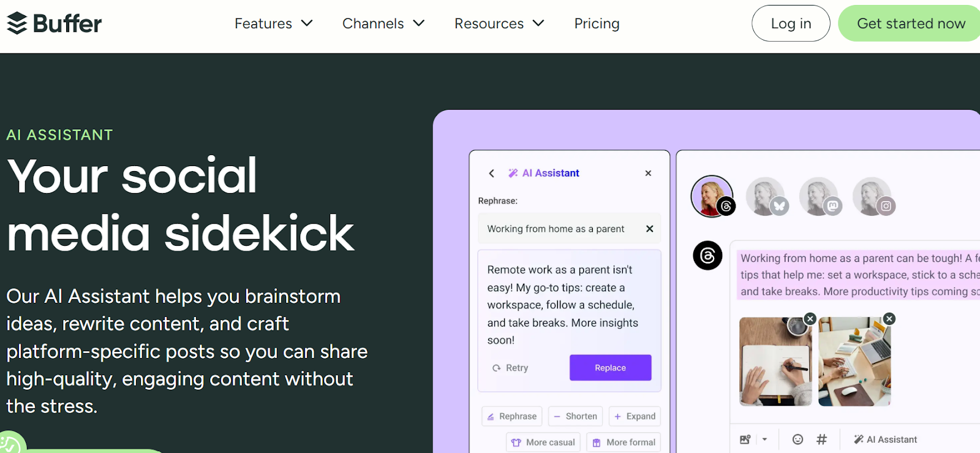The height and width of the screenshot is (453, 980).
Task: Click the add image icon
Action: coord(745,440)
